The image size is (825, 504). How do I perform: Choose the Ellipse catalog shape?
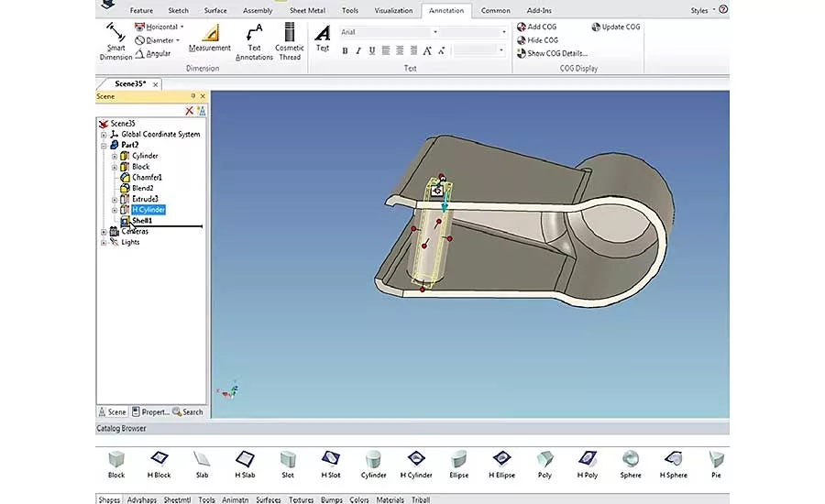tap(459, 465)
